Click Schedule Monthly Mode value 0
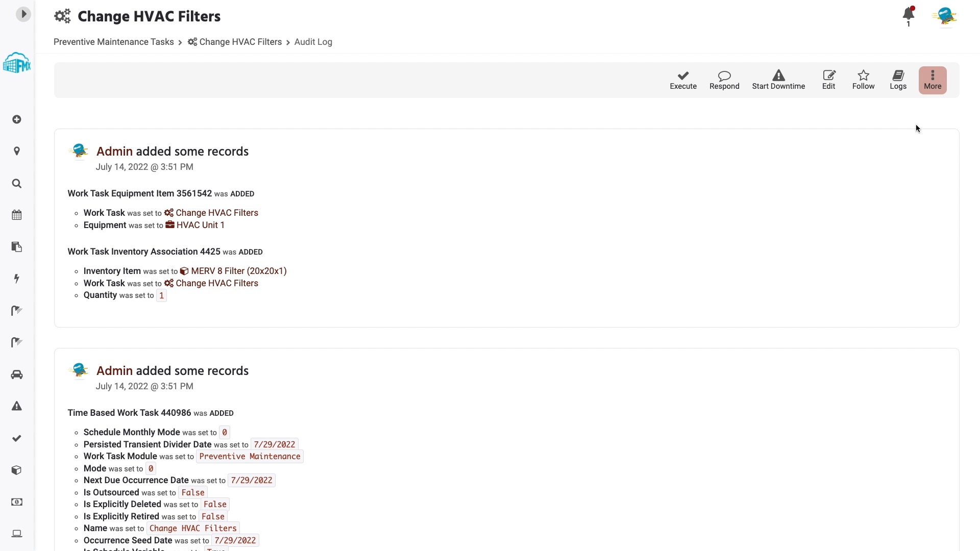 (225, 433)
